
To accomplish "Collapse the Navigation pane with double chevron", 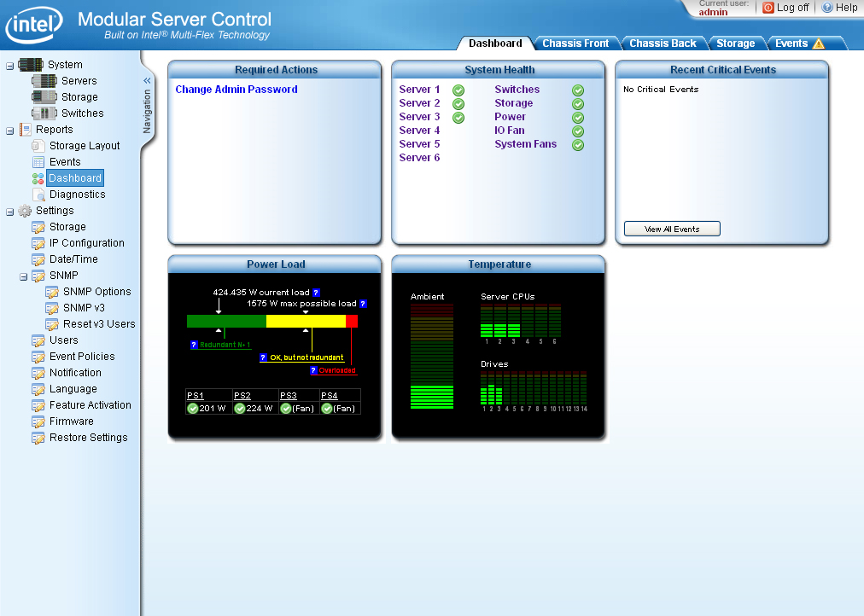I will 147,81.
